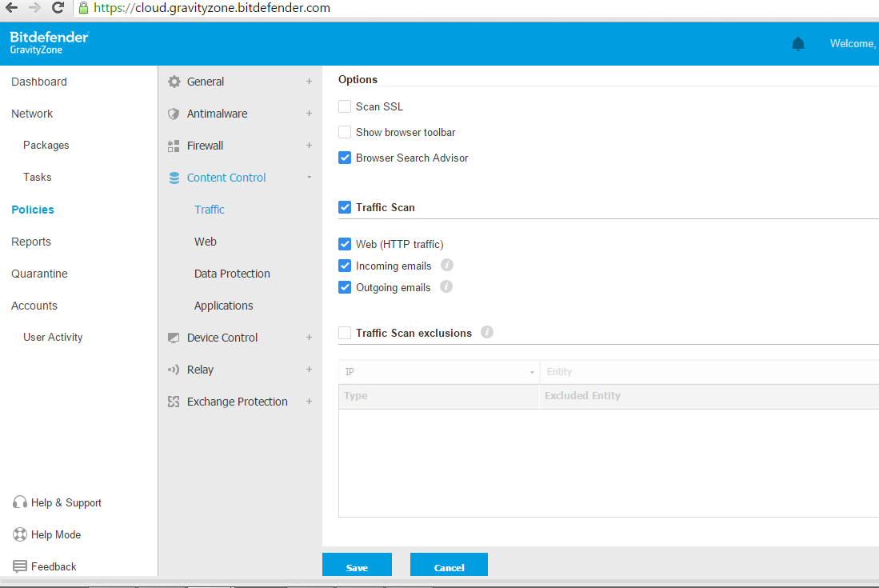The width and height of the screenshot is (879, 588).
Task: Open the IP exclusion type dropdown
Action: coord(439,372)
